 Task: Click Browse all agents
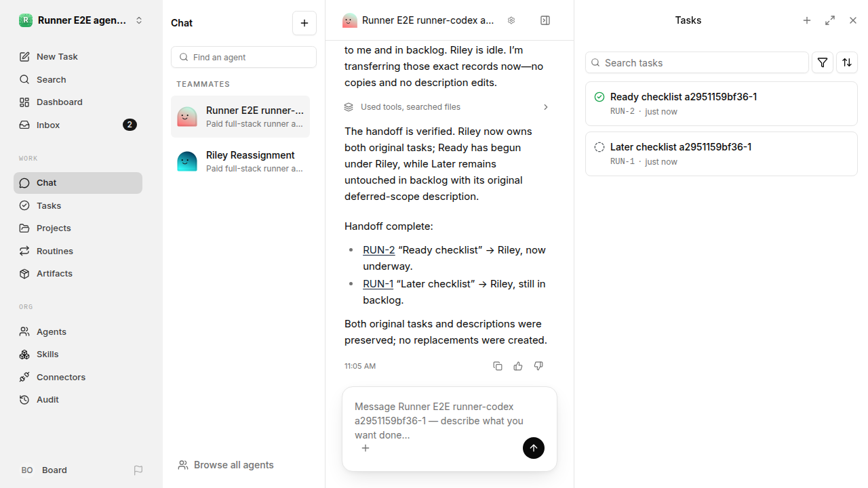coord(226,465)
